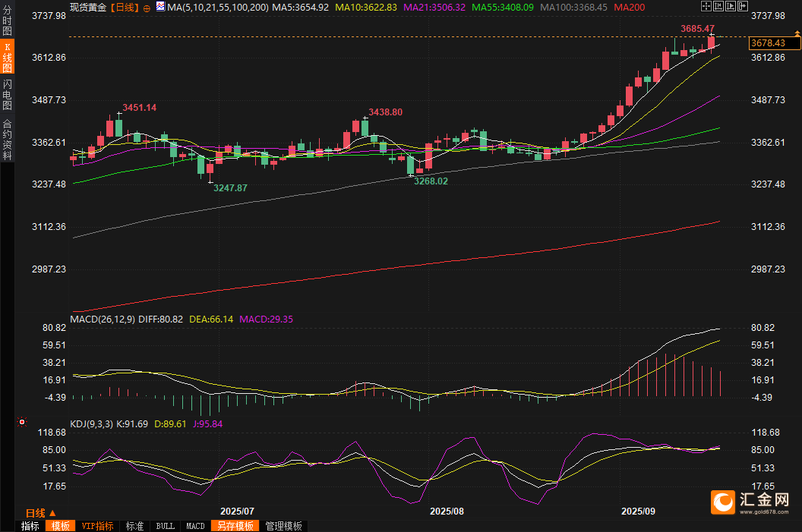Click expand-right panel arrow icon at top right

(x=743, y=6)
